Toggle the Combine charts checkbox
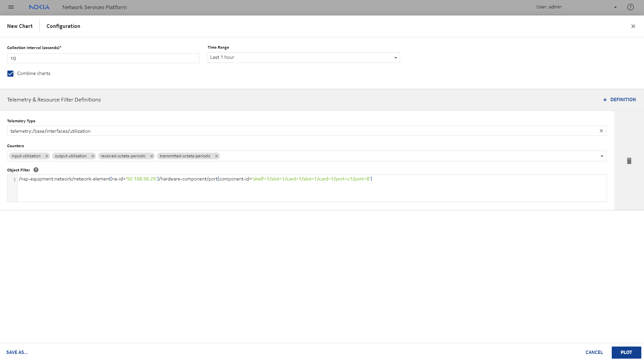The image size is (644, 362). click(10, 74)
